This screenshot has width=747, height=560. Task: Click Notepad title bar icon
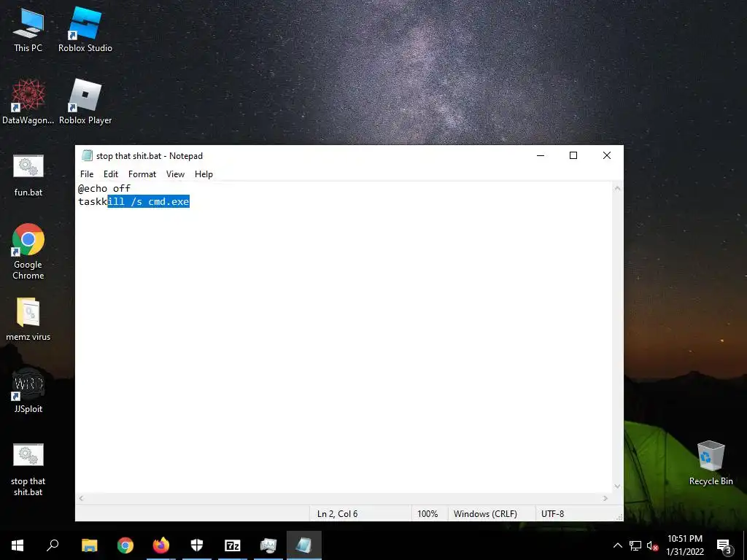tap(87, 156)
